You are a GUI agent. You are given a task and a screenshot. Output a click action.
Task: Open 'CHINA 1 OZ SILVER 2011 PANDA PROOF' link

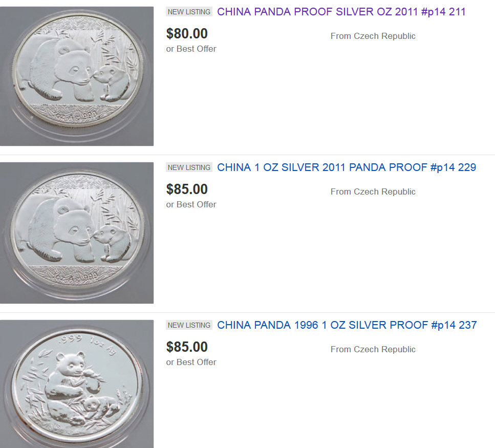pyautogui.click(x=347, y=167)
